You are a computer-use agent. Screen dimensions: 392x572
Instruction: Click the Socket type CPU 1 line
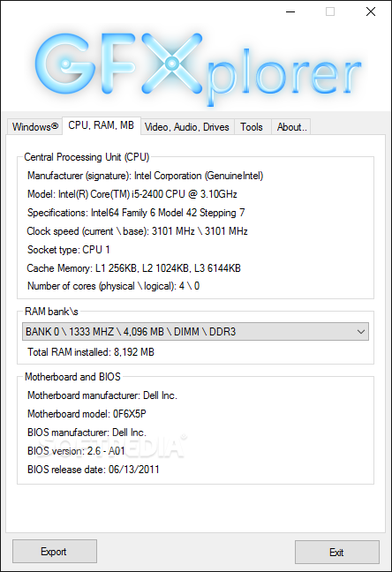tap(69, 250)
